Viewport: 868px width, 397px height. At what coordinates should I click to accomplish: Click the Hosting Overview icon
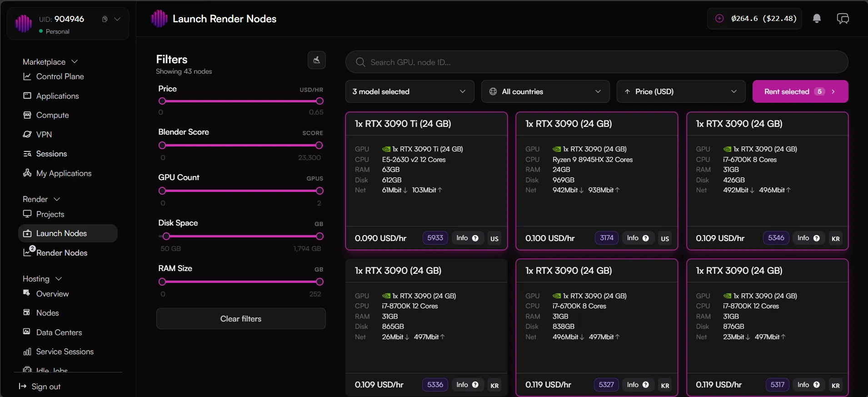pyautogui.click(x=27, y=293)
